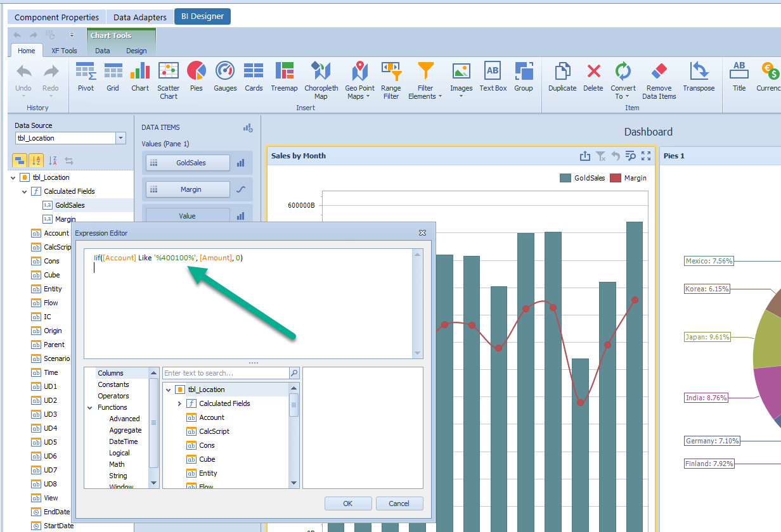Open the tbl_Location data source dropdown
781x532 pixels.
click(x=121, y=138)
